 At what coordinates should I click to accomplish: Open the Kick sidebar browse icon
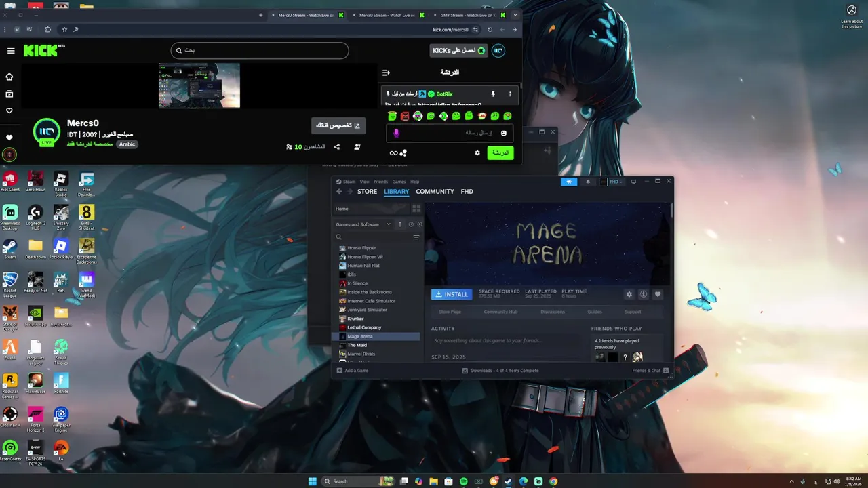(9, 94)
